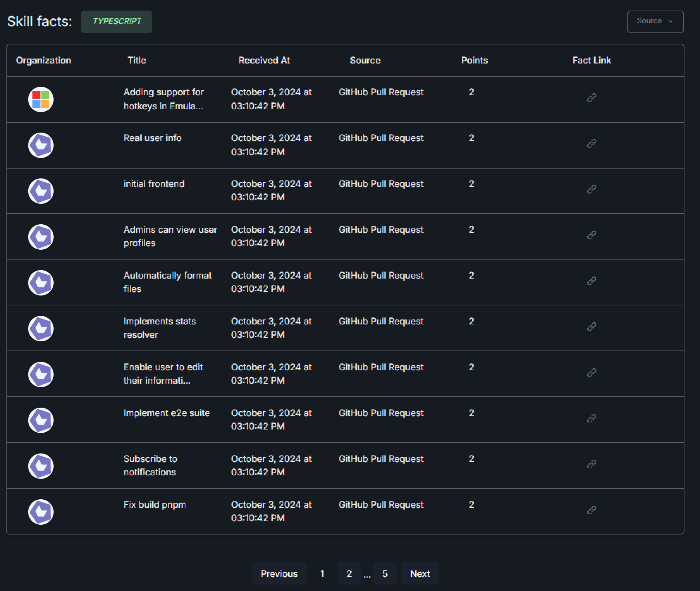Screen dimensions: 700x591
Task: Select page 2 in pagination
Action: click(x=349, y=574)
